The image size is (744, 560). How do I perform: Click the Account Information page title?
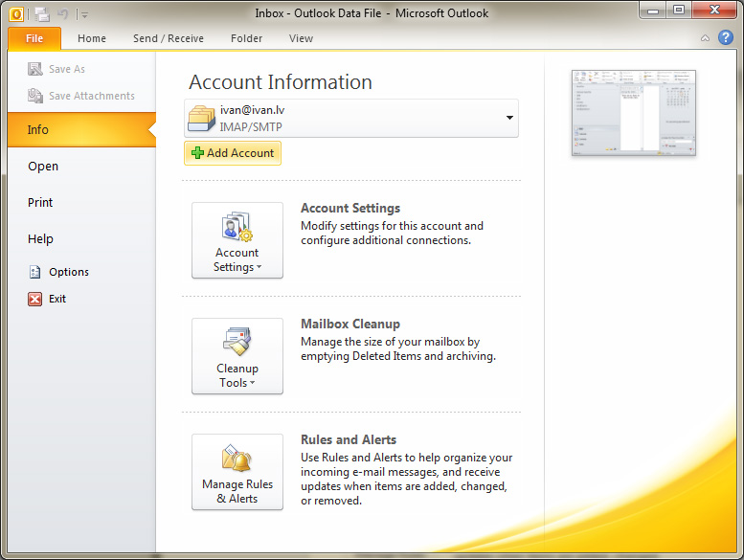281,82
